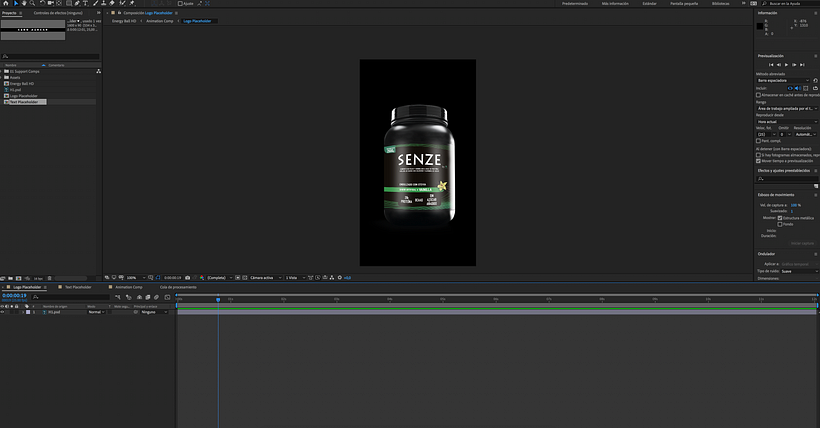Image resolution: width=820 pixels, height=428 pixels.
Task: Navigate to Animation Comp breadcrumb in viewer
Action: click(x=160, y=21)
